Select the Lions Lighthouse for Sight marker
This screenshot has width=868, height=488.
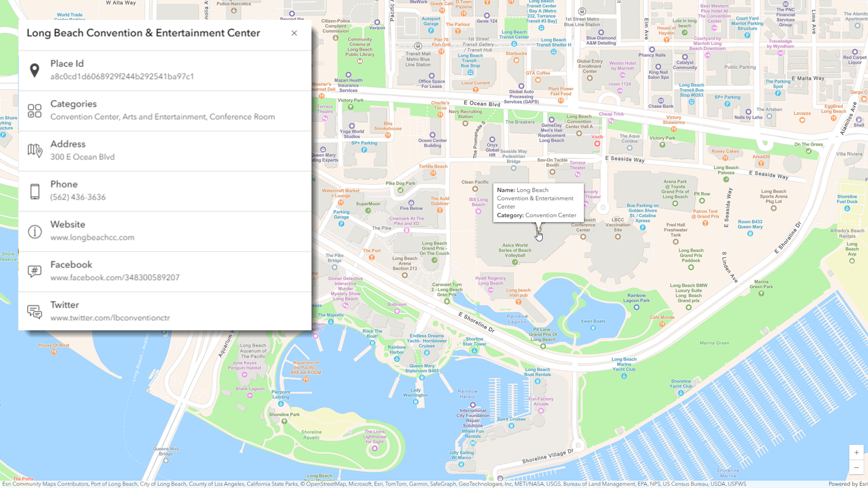pyautogui.click(x=375, y=448)
